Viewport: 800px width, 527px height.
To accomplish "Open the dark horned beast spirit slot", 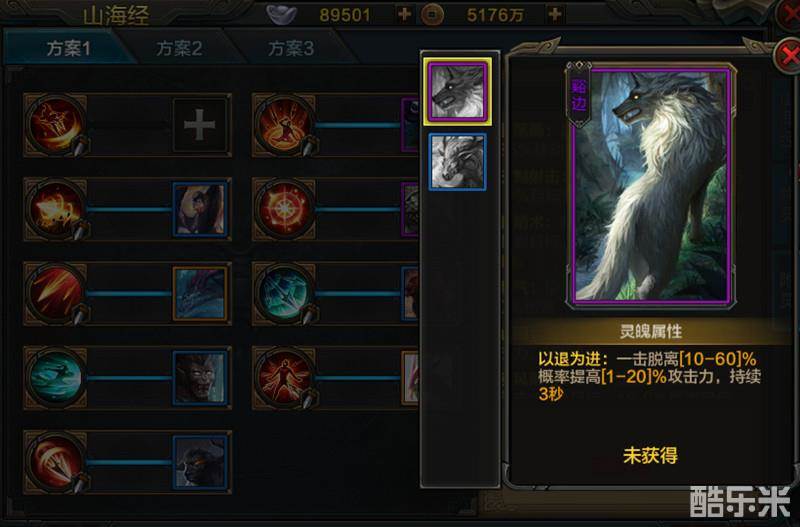I will click(199, 462).
